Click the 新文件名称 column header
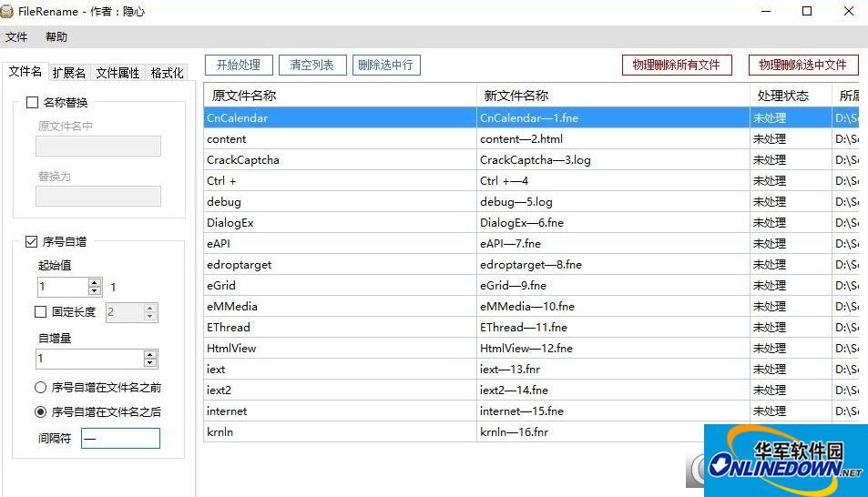 (x=613, y=96)
